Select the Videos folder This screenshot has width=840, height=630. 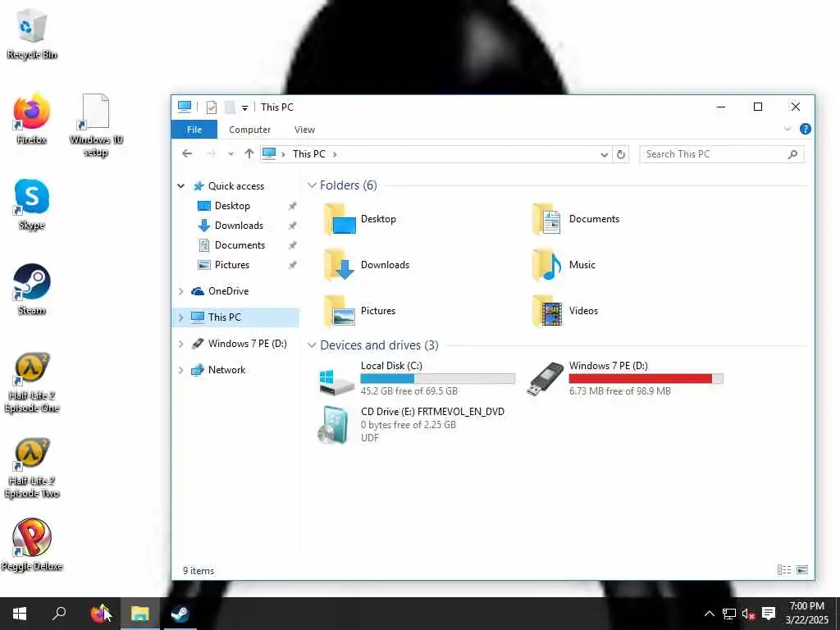tap(564, 311)
